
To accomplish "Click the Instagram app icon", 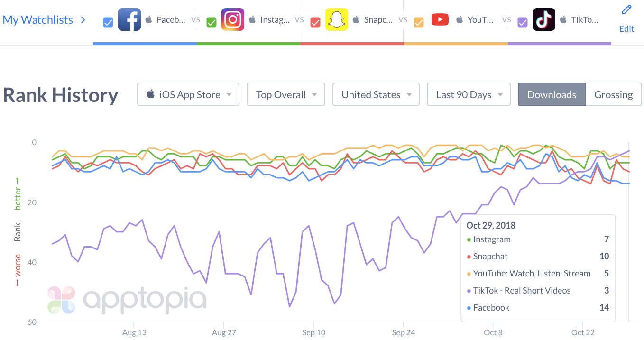I will (x=232, y=19).
